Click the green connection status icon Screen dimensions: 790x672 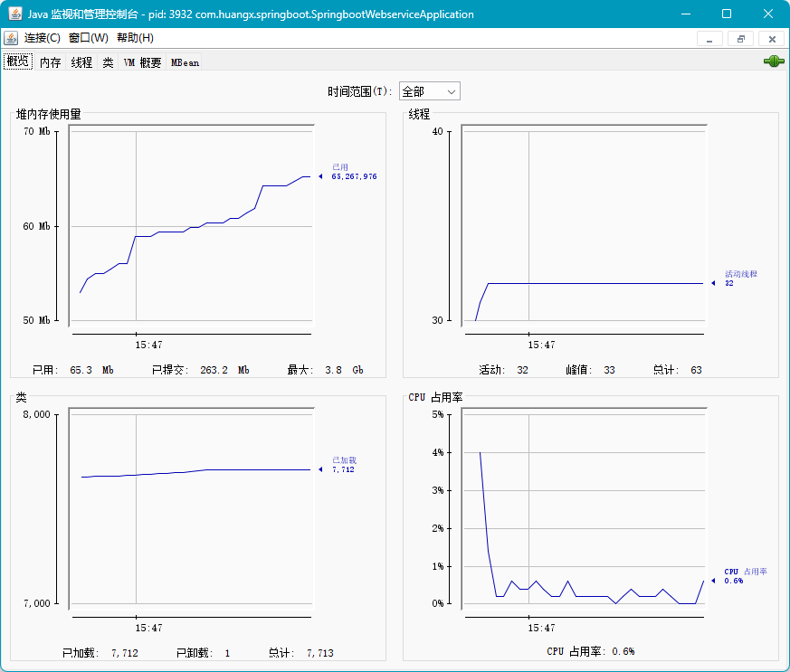pyautogui.click(x=774, y=62)
